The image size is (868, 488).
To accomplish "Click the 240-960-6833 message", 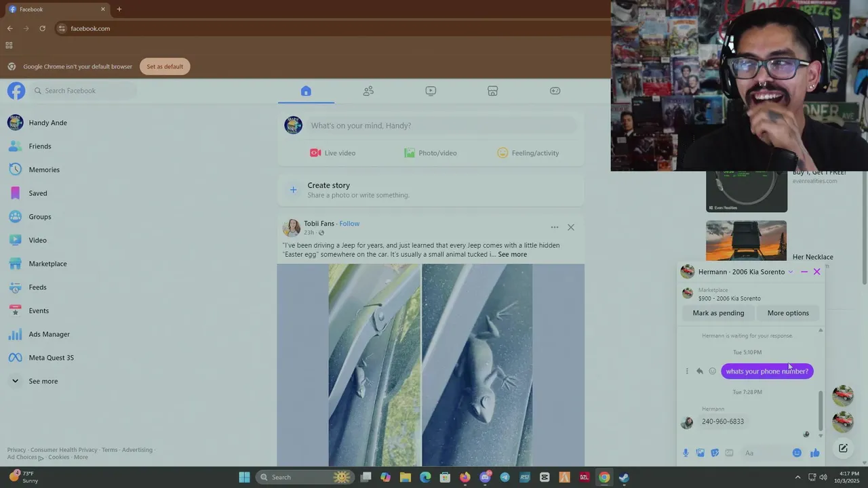I will click(x=723, y=422).
